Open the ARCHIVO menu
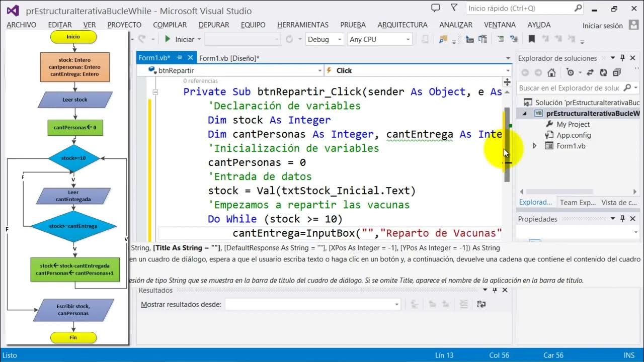Viewport: 644px width, 362px height. point(22,25)
